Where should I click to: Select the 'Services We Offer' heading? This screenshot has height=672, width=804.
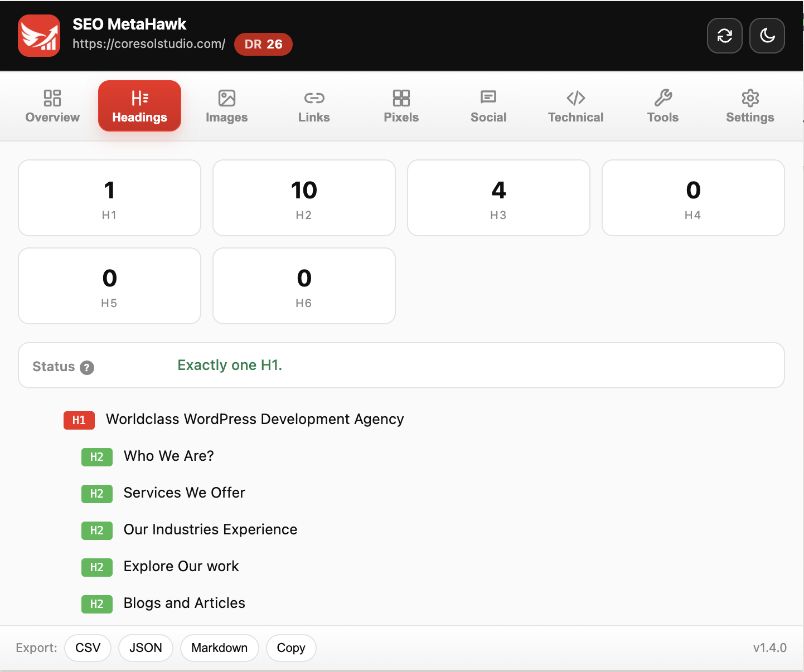click(x=184, y=493)
